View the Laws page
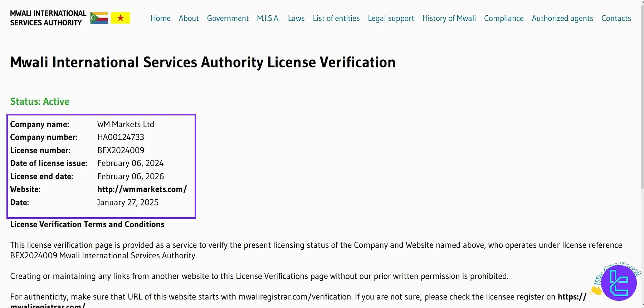Screen dimensions: 644x308 [x=296, y=18]
